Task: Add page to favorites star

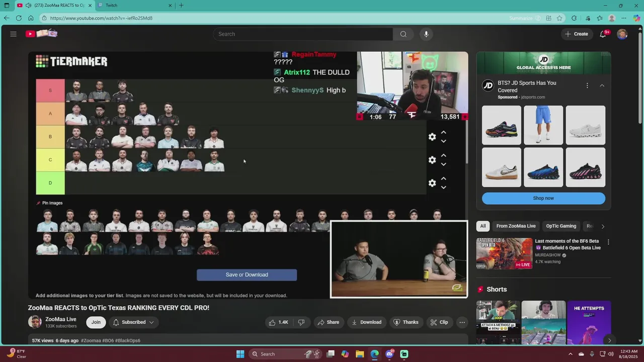Action: pos(559,18)
